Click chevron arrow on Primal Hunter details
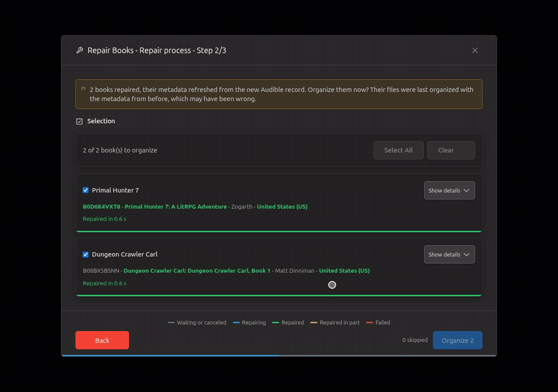558x392 pixels. [466, 190]
